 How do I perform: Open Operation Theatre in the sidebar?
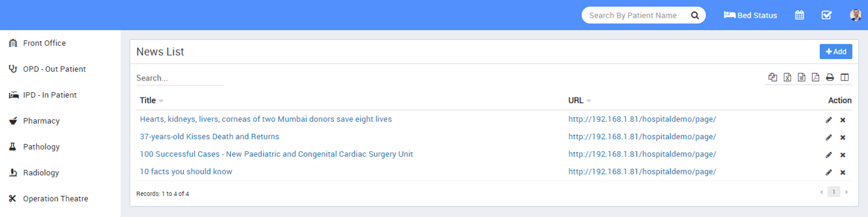tap(55, 199)
